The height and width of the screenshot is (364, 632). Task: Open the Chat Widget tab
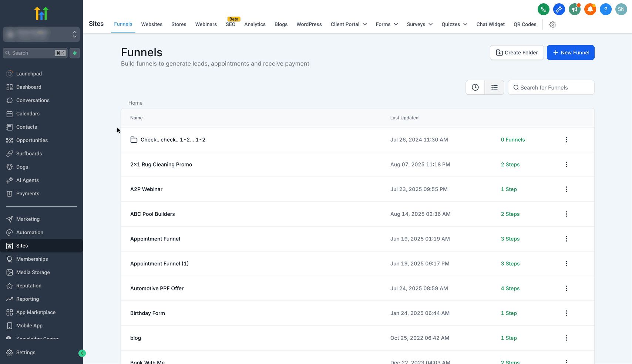490,24
